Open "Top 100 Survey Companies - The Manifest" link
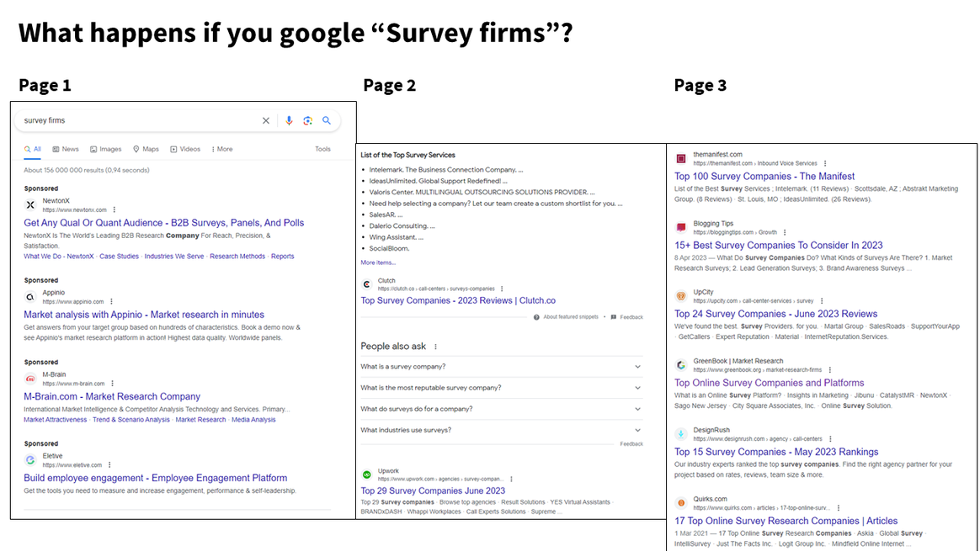This screenshot has height=551, width=980. pyautogui.click(x=764, y=177)
